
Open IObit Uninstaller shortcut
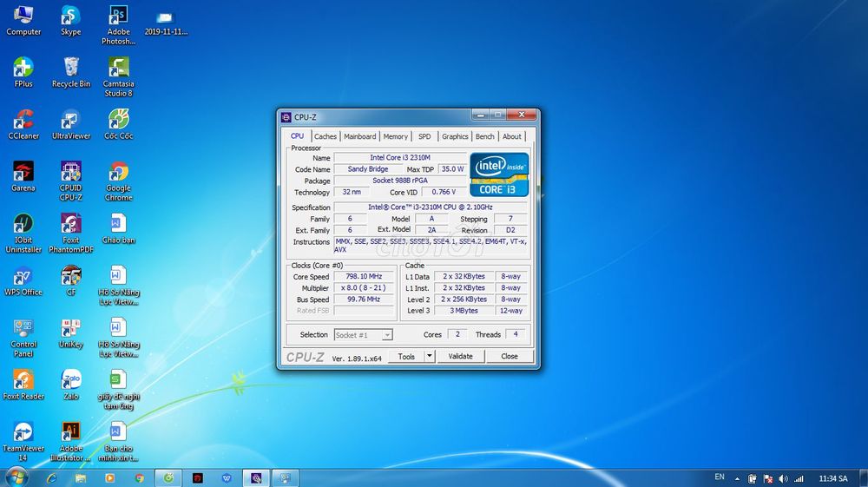coord(23,233)
